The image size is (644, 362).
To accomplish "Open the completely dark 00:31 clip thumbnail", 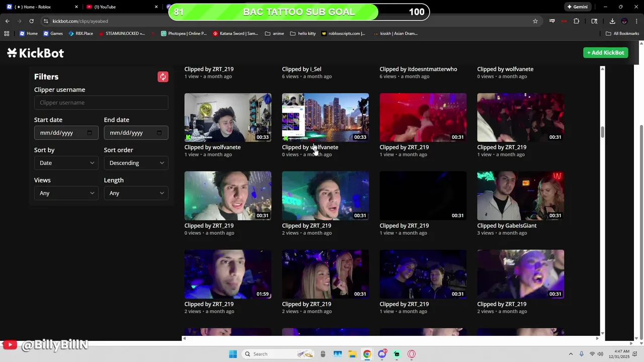I will tap(423, 196).
